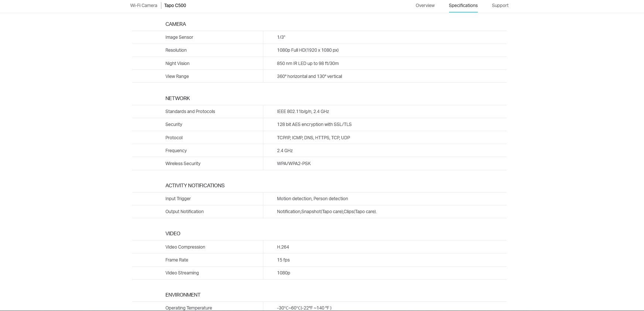The image size is (644, 311).
Task: Click the "2.4 GHz" value in Frequency row
Action: pos(285,151)
